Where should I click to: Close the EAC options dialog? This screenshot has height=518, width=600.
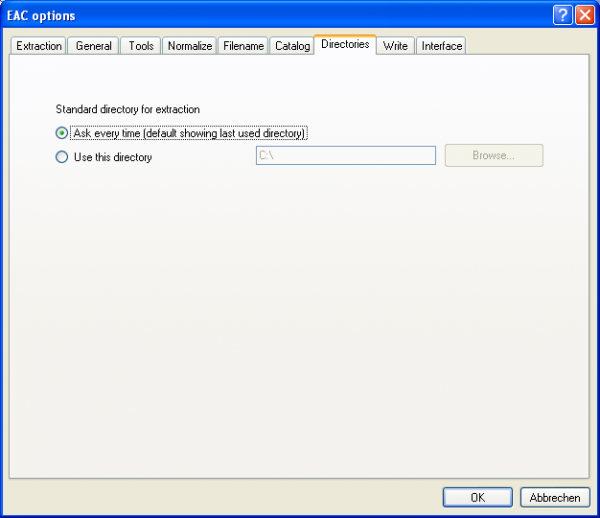click(585, 15)
